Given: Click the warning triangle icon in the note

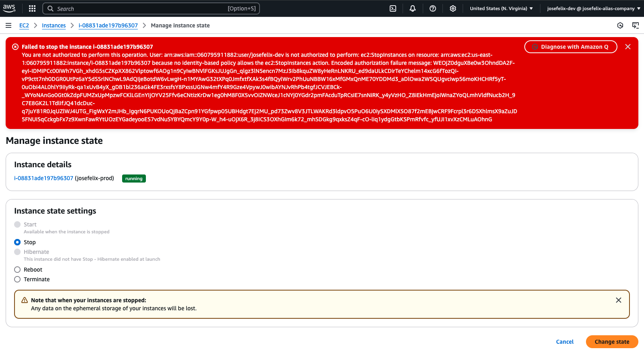Looking at the screenshot, I should (x=25, y=300).
